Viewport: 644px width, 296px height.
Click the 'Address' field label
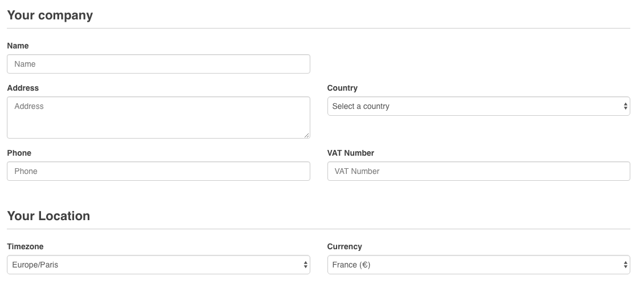coord(23,88)
